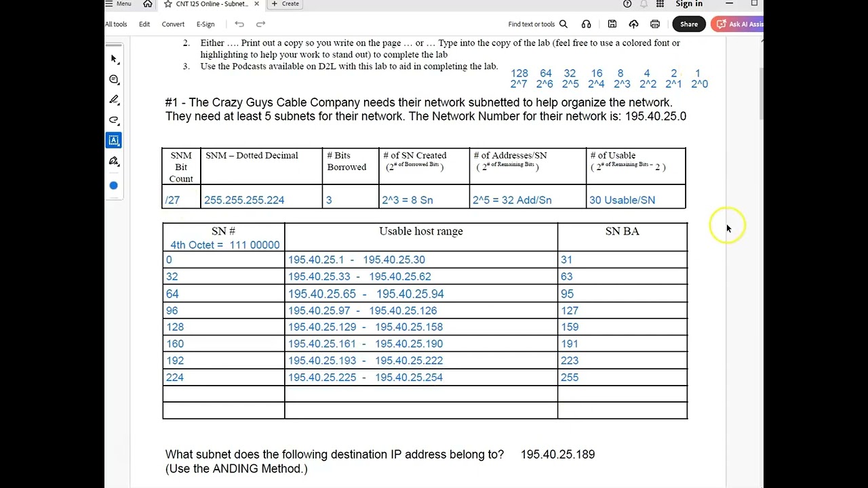The image size is (868, 488).
Task: Open the apps grid launcher
Action: 660,4
